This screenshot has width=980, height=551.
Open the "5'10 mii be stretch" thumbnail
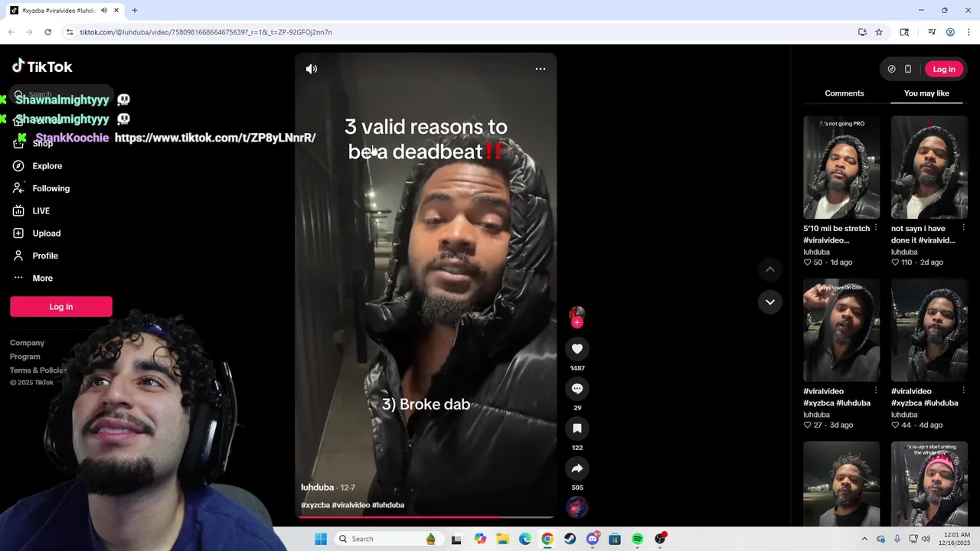[841, 168]
